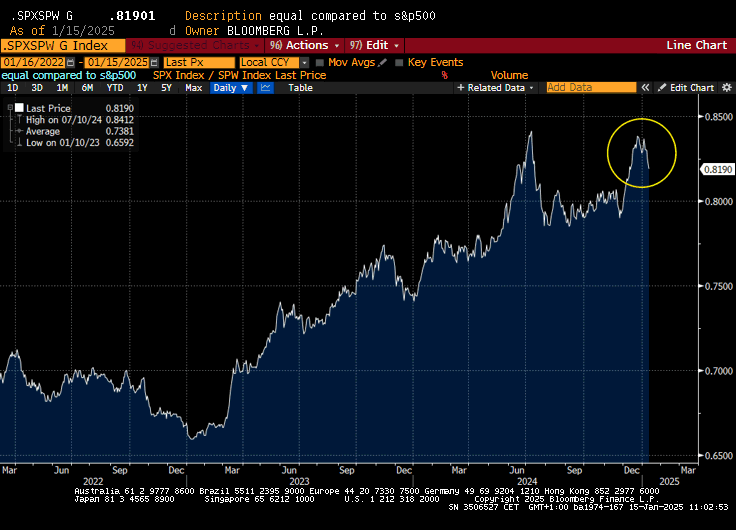The height and width of the screenshot is (530, 736).
Task: Click the Average 0.7381 legend row
Action: click(x=75, y=131)
